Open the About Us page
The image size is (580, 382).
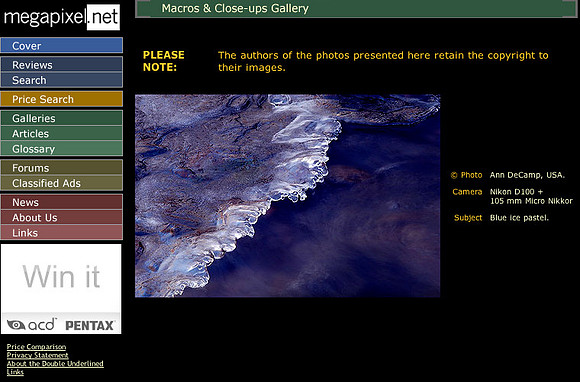tap(61, 217)
